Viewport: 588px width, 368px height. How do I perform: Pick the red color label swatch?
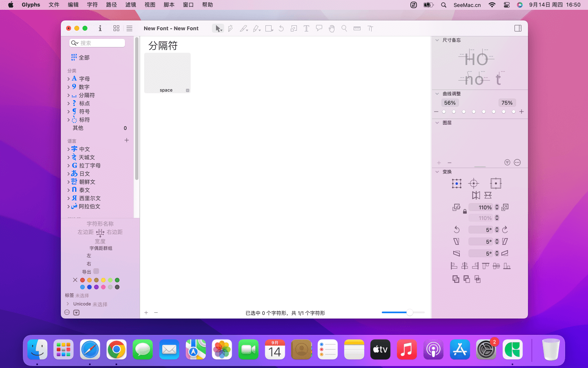[82, 280]
